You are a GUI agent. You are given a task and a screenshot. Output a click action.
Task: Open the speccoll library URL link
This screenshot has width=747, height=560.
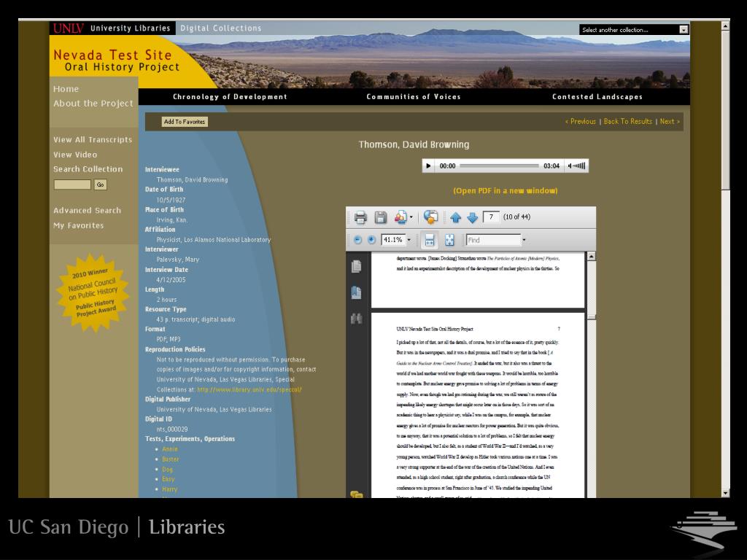[x=249, y=389]
